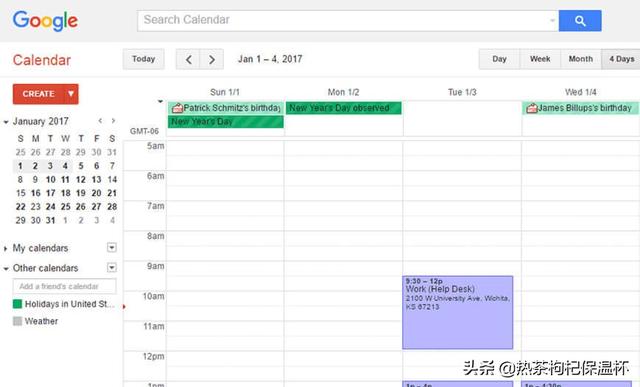The width and height of the screenshot is (640, 387).
Task: Open the Google logo homepage link
Action: click(x=45, y=21)
